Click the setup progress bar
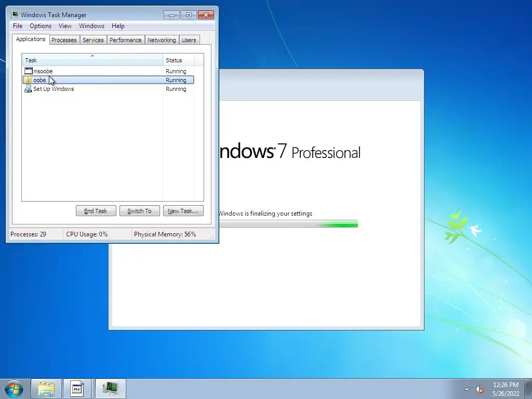Screen dimensions: 532x399 pos(288,223)
